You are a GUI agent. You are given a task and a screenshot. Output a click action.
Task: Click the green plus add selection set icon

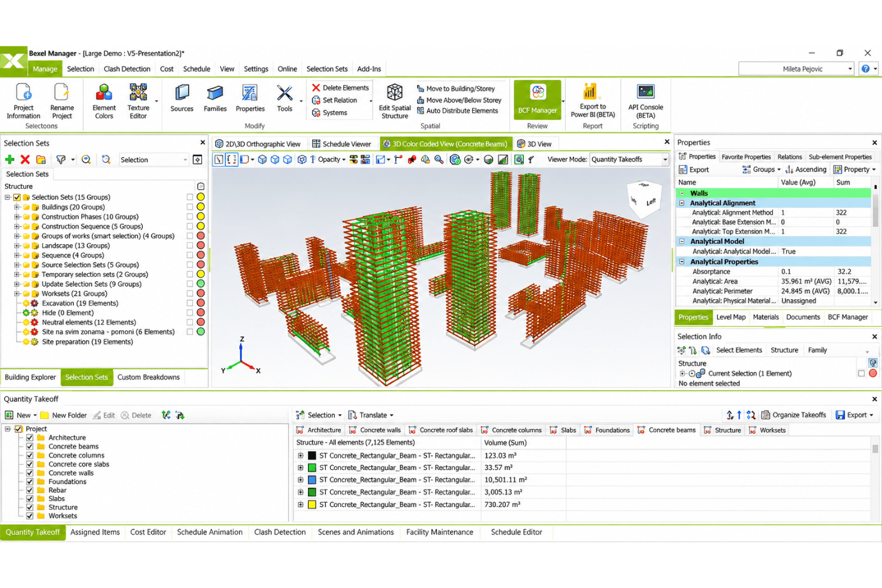tap(10, 160)
